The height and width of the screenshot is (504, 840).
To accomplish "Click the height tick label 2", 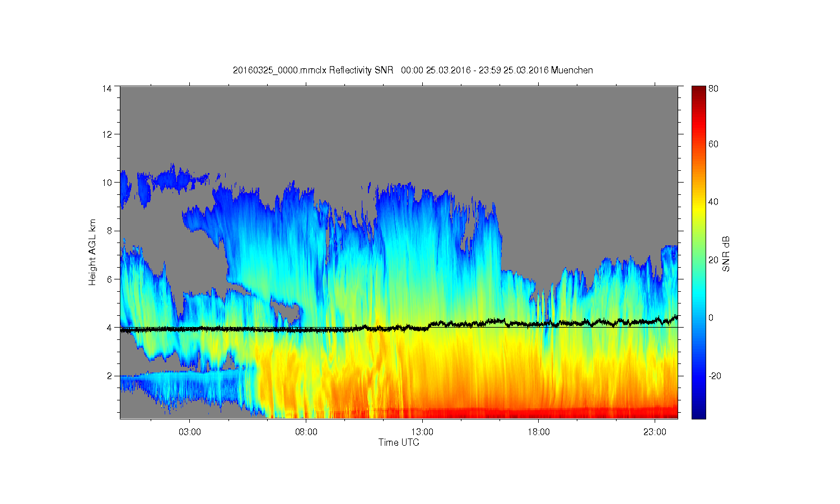I will pos(109,376).
